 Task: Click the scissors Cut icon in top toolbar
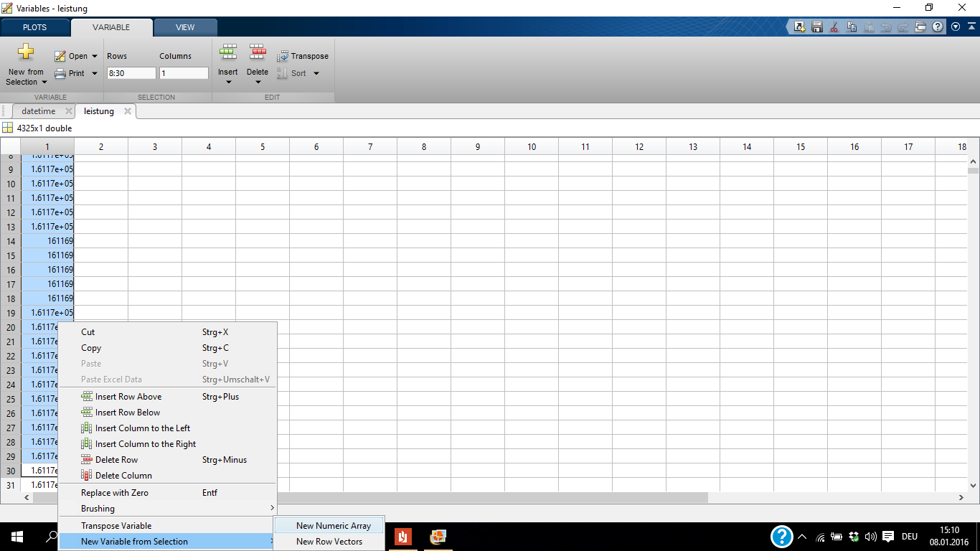point(834,27)
